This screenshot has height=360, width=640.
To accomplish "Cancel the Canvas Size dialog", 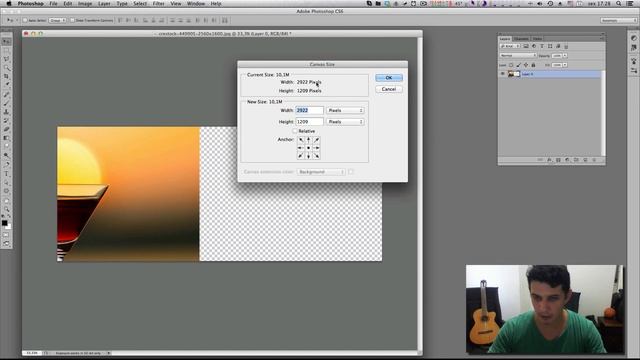I will click(x=389, y=89).
